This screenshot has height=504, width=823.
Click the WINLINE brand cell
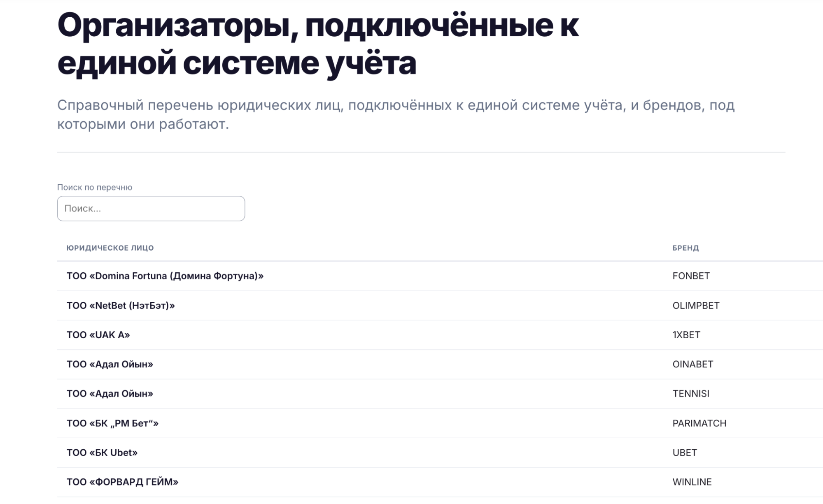click(x=692, y=482)
